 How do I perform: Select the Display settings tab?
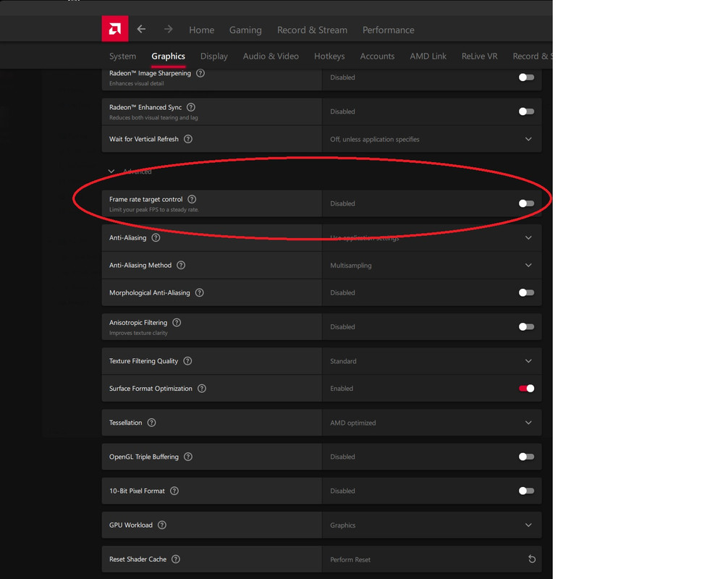click(x=214, y=56)
